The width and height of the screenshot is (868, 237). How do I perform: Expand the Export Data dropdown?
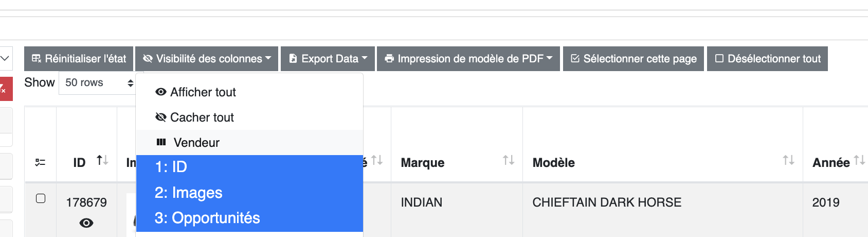pos(328,59)
